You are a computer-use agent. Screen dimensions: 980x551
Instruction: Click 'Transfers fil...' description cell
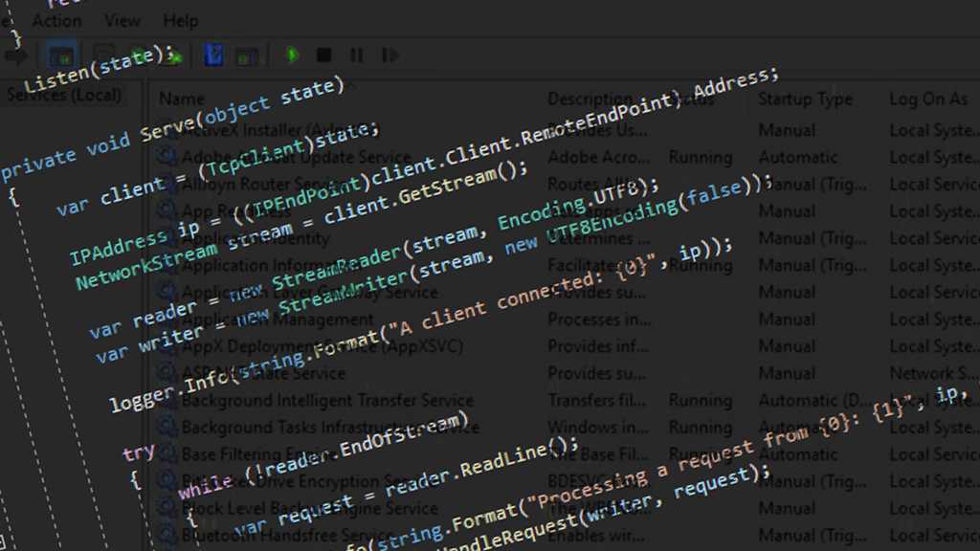597,401
